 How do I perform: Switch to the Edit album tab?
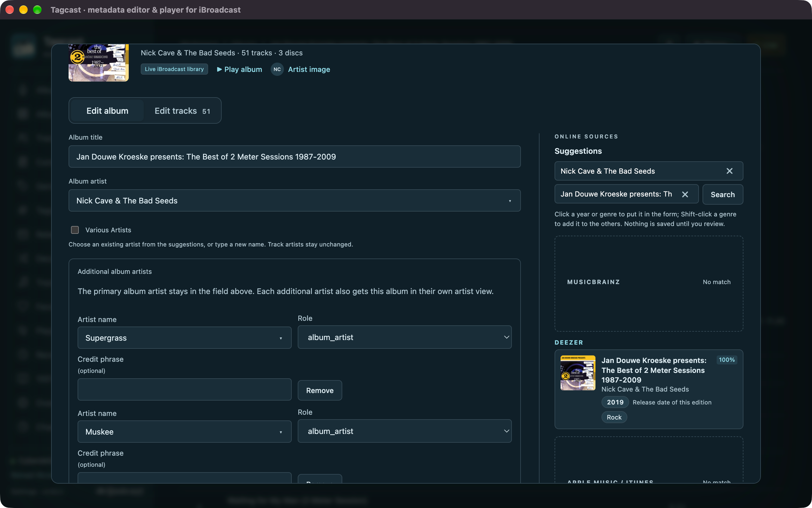(107, 110)
